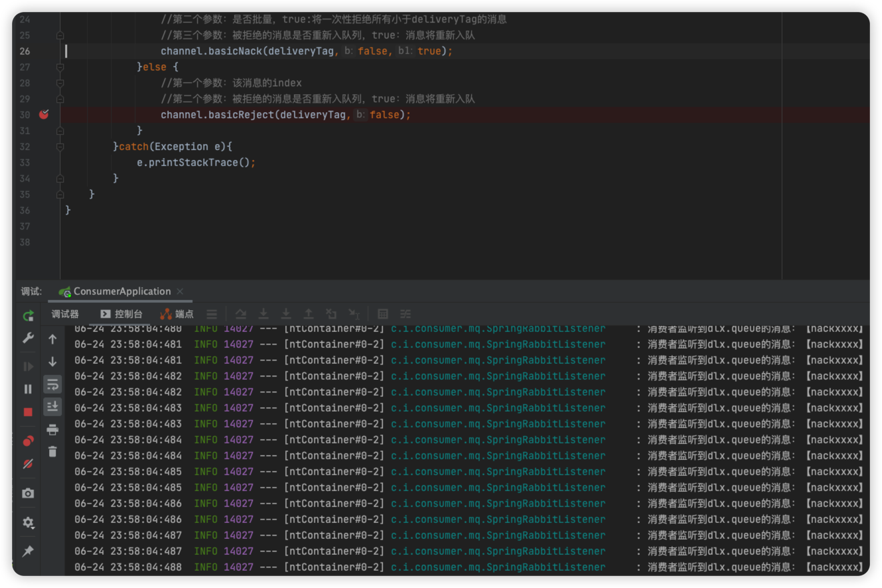Pin the debug tool window
Image resolution: width=882 pixels, height=588 pixels.
[28, 551]
